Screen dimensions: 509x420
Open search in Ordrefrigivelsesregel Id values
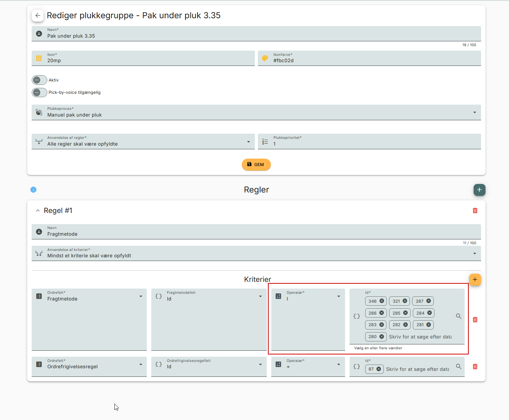tap(458, 366)
